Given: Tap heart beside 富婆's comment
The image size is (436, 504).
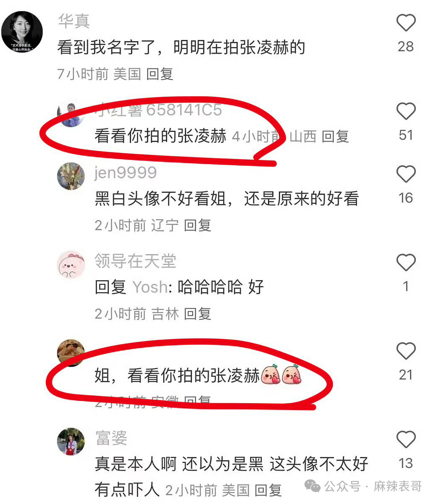Looking at the screenshot, I should (406, 440).
